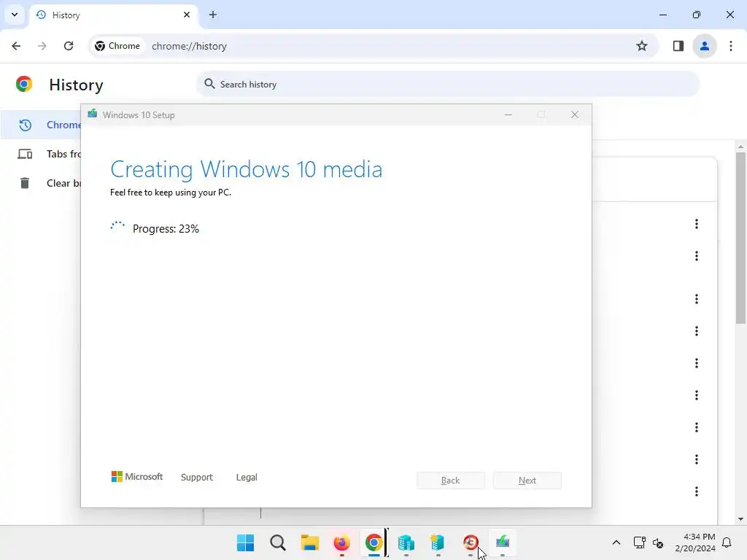Open the Windows 10 Setup taskbar icon
This screenshot has height=560, width=747.
[x=503, y=542]
